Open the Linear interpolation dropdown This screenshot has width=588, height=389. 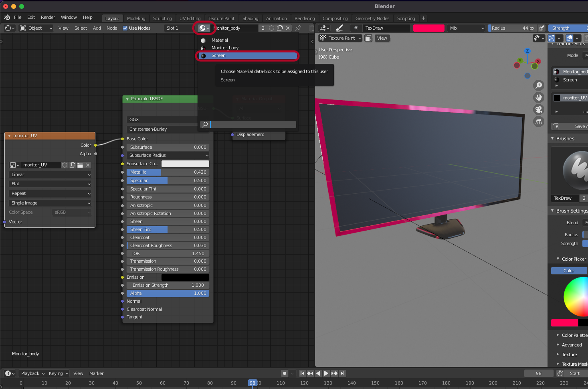pyautogui.click(x=50, y=174)
